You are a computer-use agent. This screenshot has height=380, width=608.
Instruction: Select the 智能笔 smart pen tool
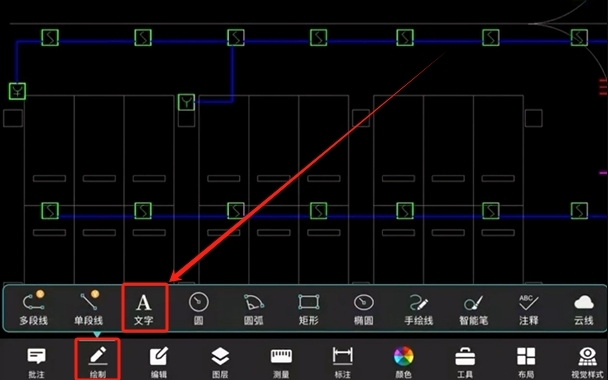[x=473, y=309]
